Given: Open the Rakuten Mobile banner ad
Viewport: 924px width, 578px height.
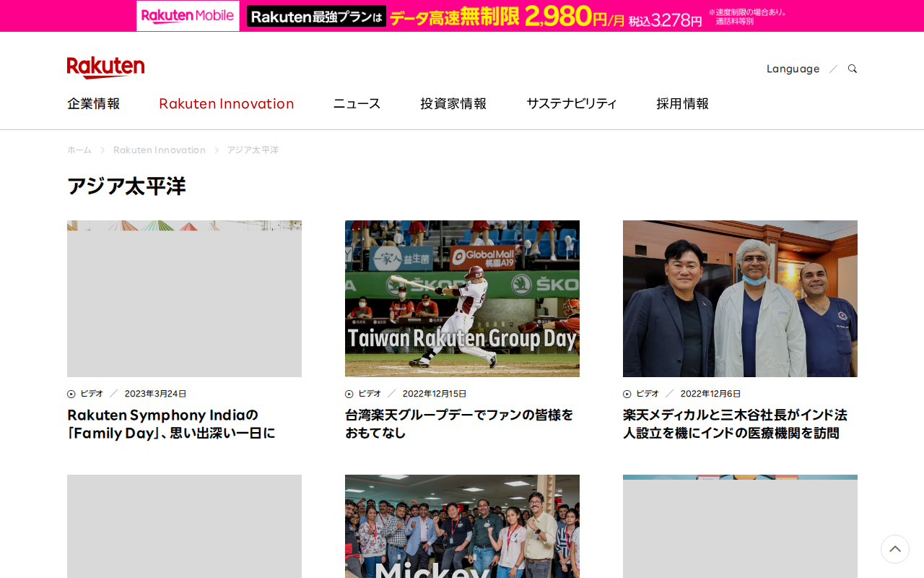Looking at the screenshot, I should 462,16.
